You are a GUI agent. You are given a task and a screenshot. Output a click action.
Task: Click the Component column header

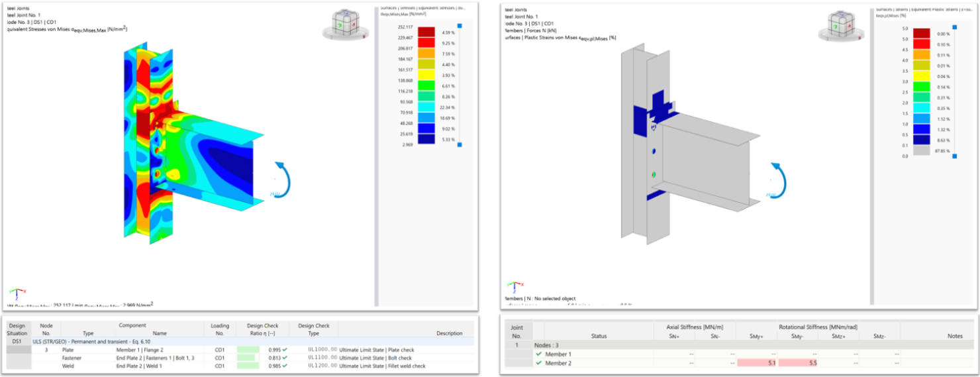click(x=132, y=325)
